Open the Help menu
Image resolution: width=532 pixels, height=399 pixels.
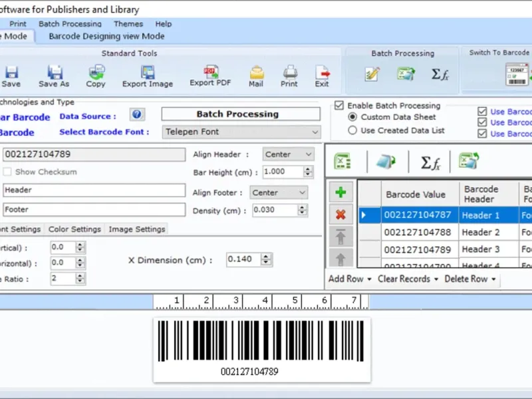(x=164, y=24)
